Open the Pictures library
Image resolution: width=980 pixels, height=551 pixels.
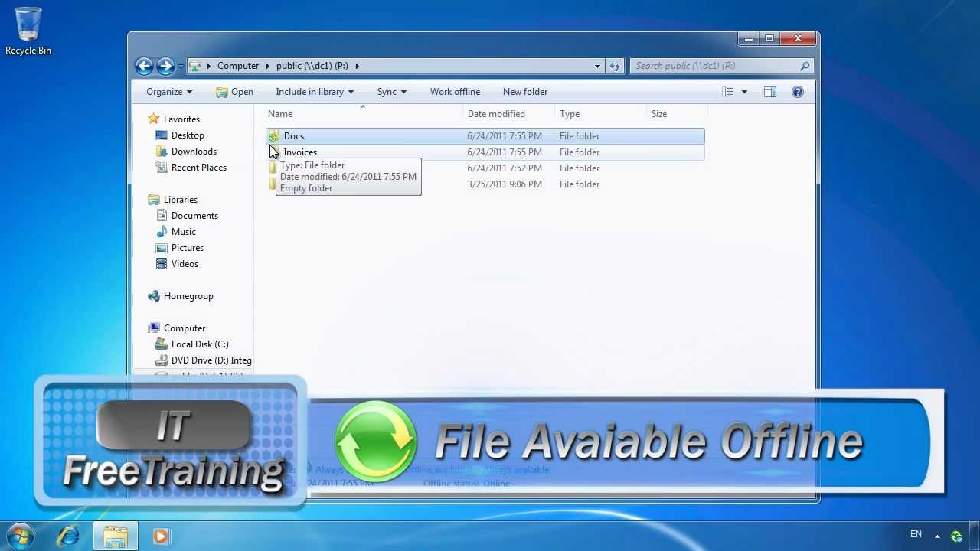tap(188, 248)
